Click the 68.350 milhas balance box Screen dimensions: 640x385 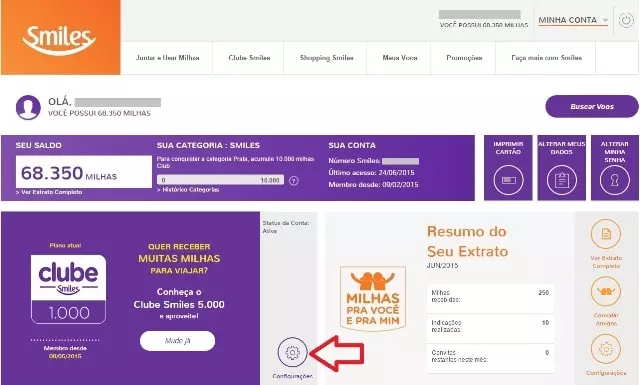coord(84,172)
